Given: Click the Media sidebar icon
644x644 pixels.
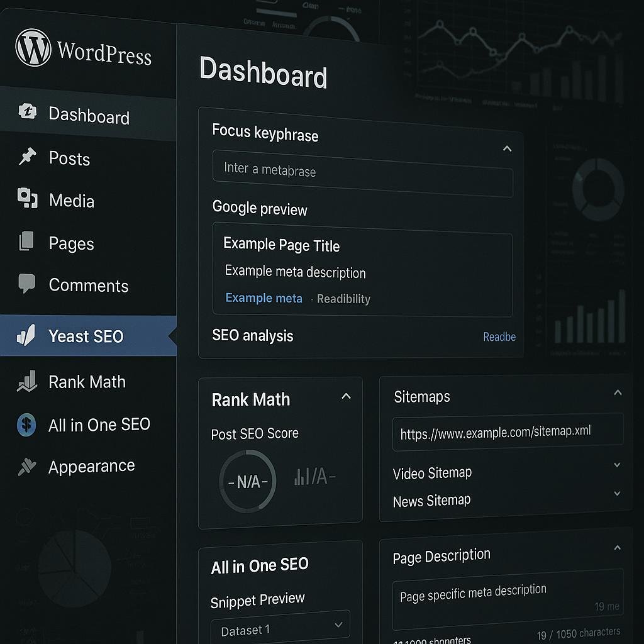Looking at the screenshot, I should (x=28, y=198).
